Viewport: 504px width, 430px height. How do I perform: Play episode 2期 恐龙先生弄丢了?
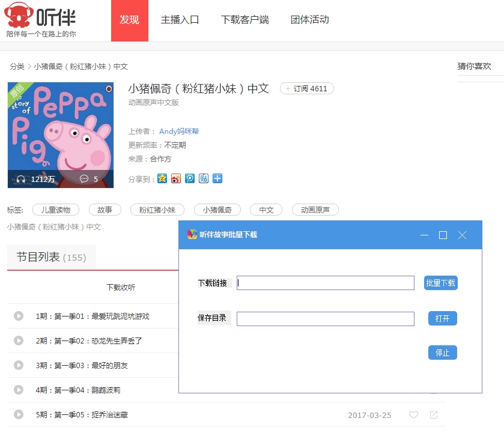[x=19, y=341]
